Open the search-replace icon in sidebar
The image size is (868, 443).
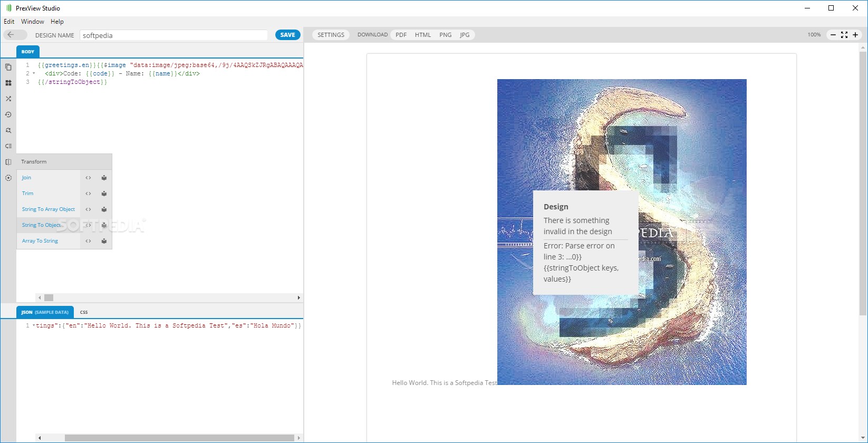point(8,130)
